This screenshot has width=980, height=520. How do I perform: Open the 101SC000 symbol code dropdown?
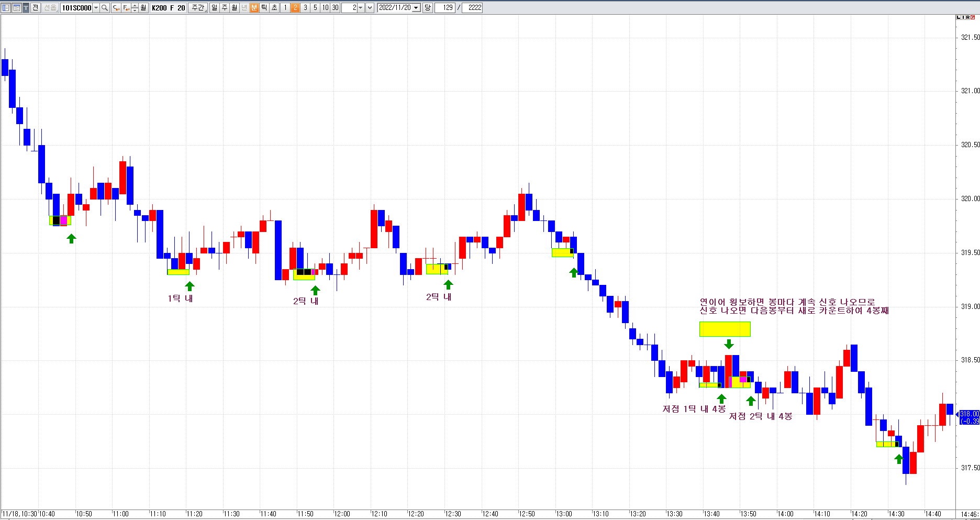[x=96, y=8]
